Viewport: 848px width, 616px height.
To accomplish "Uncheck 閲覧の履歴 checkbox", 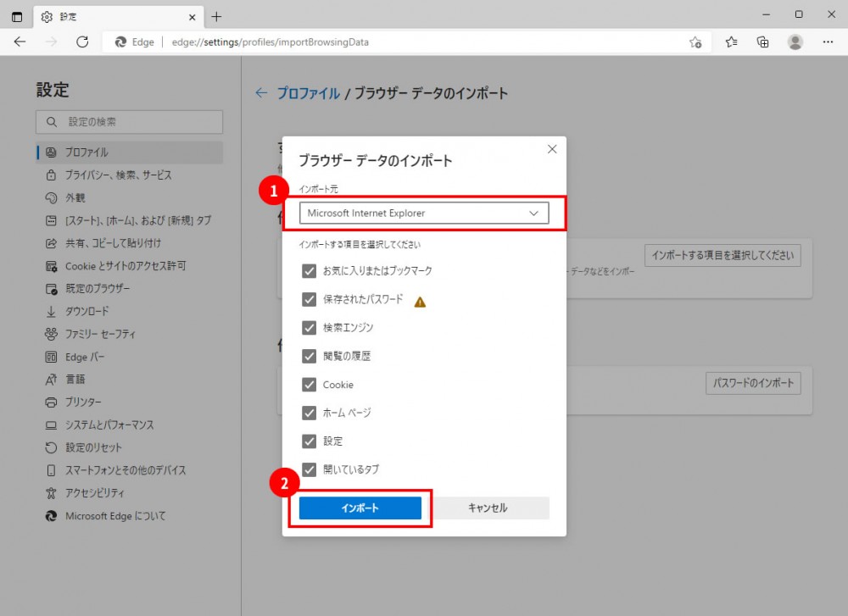I will point(309,356).
